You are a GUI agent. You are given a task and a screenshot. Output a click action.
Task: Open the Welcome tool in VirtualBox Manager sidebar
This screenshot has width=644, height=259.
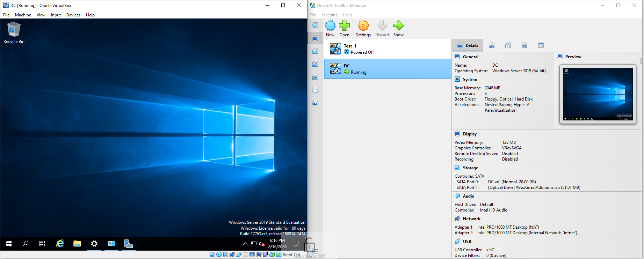pos(315,25)
